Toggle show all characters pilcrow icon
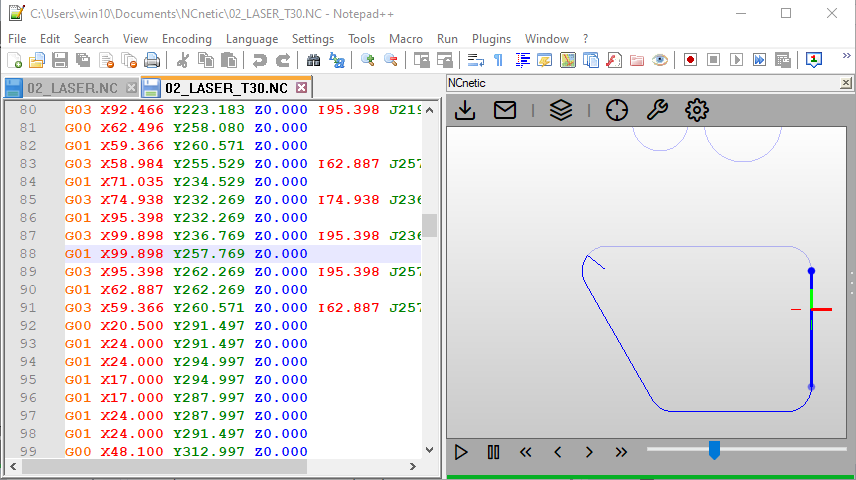This screenshot has width=856, height=480. (x=498, y=60)
